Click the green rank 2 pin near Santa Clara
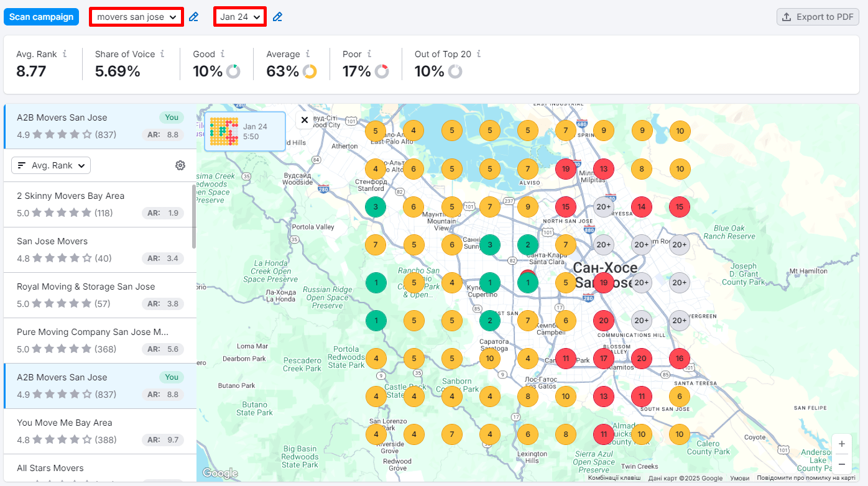868x486 pixels. point(528,245)
